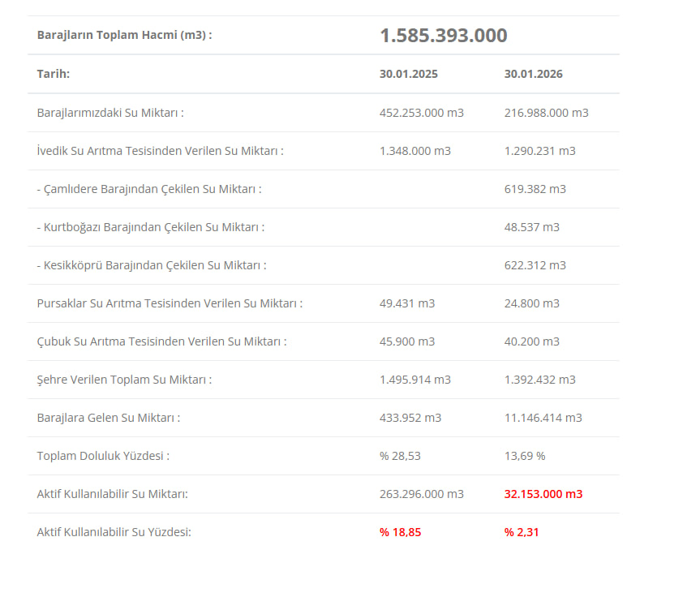Select the 30.01.2026 date column header
This screenshot has width=700, height=597.
533,74
